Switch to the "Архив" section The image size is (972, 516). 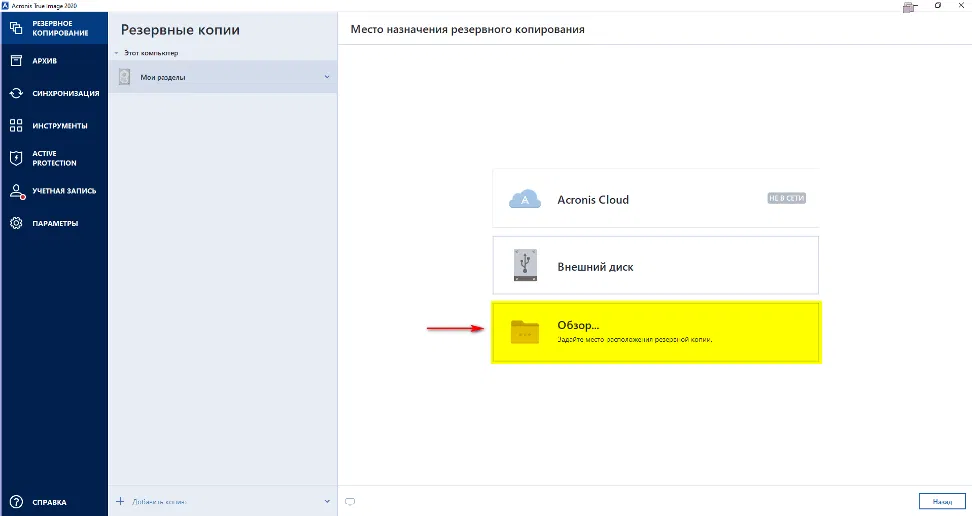(45, 61)
